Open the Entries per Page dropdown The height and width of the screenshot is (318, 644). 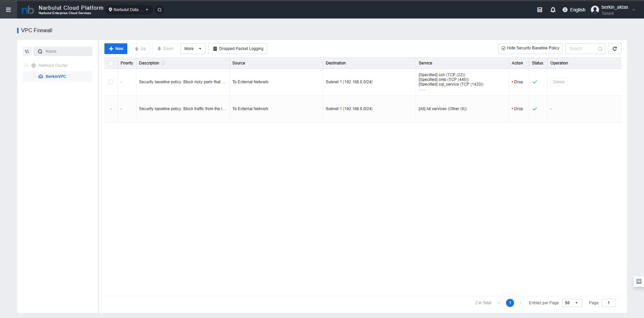(572, 303)
